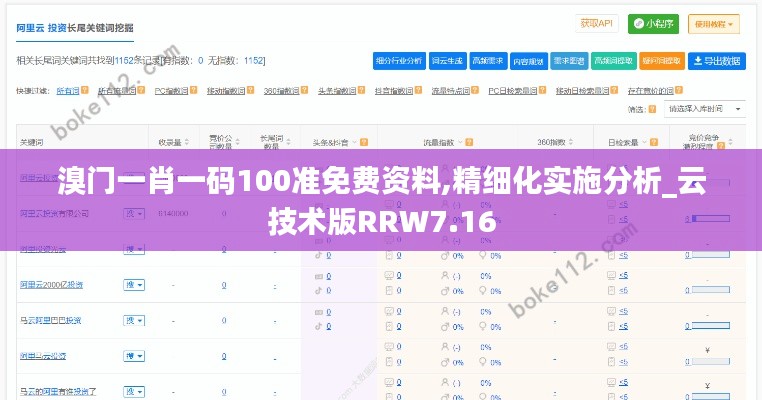Open help icon in 头条&抖音 column header

[364, 142]
